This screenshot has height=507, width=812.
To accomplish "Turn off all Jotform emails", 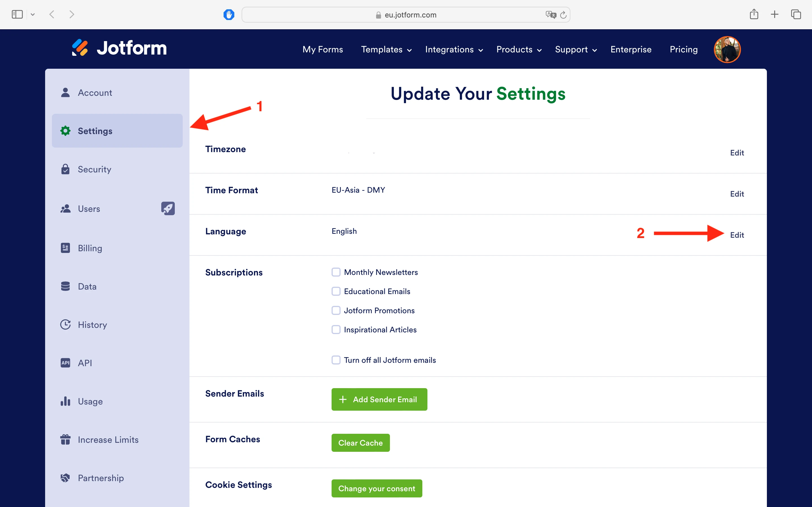I will coord(336,360).
